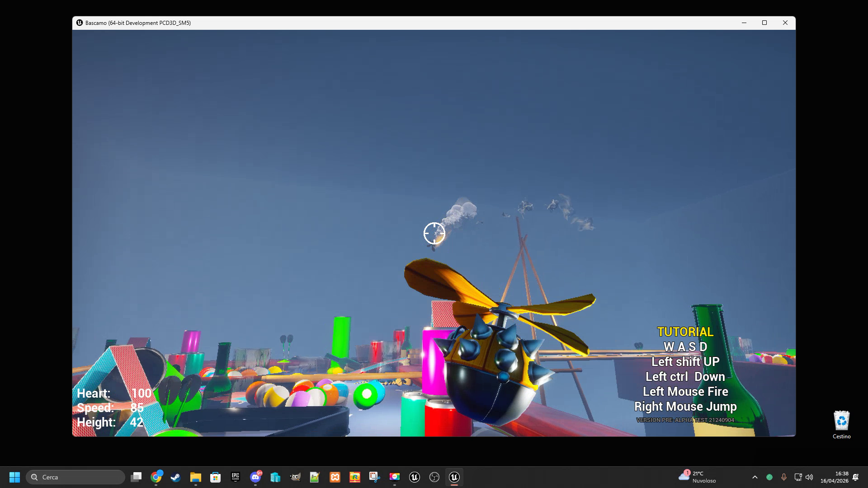Launch Epic Games Launcher taskbar icon
The width and height of the screenshot is (868, 488).
coord(235,477)
